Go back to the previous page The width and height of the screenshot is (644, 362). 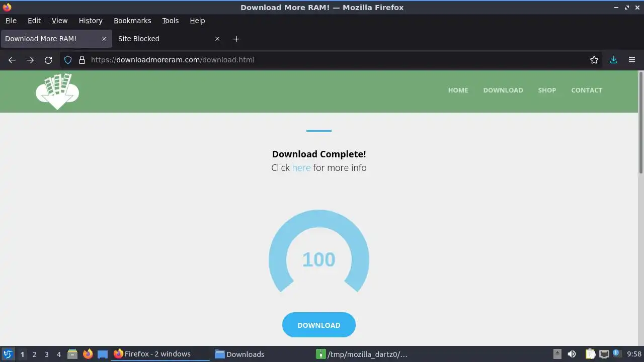tap(12, 60)
